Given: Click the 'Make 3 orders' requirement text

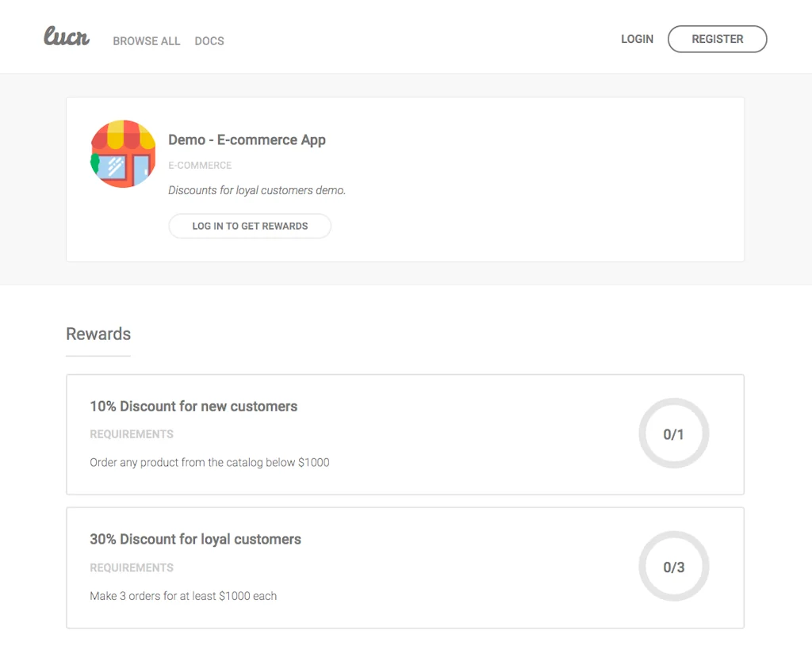Looking at the screenshot, I should coord(183,596).
